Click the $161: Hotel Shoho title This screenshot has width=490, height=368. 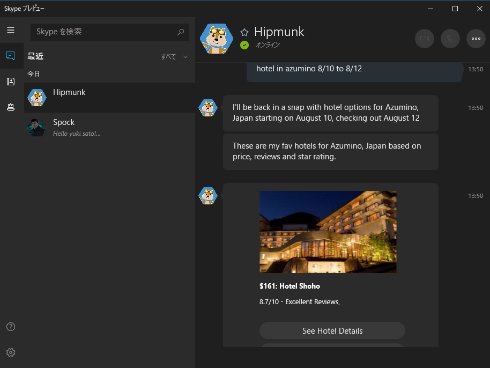coord(290,286)
